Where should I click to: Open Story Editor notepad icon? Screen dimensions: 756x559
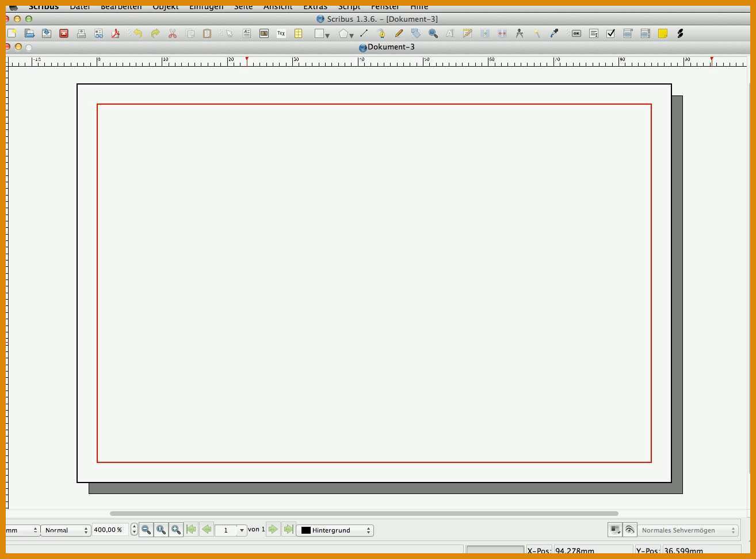tap(468, 33)
